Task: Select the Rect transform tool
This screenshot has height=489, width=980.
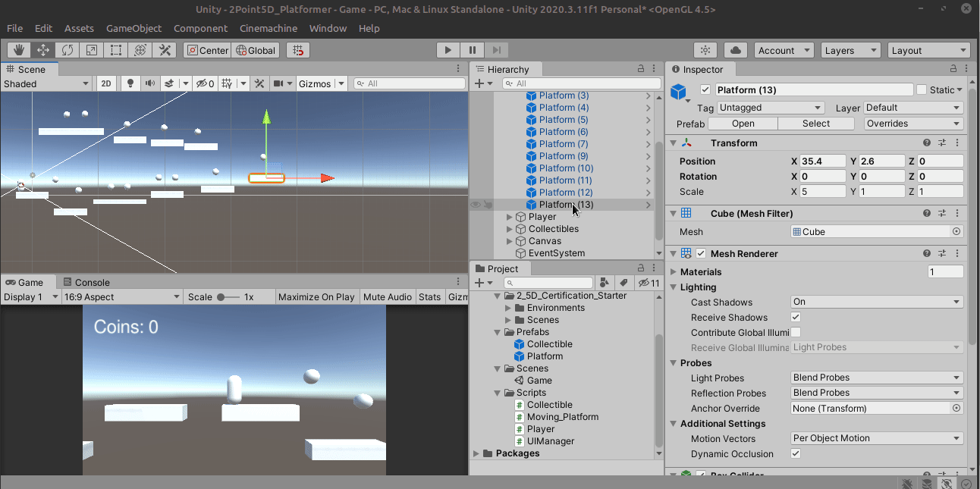Action: pos(116,50)
